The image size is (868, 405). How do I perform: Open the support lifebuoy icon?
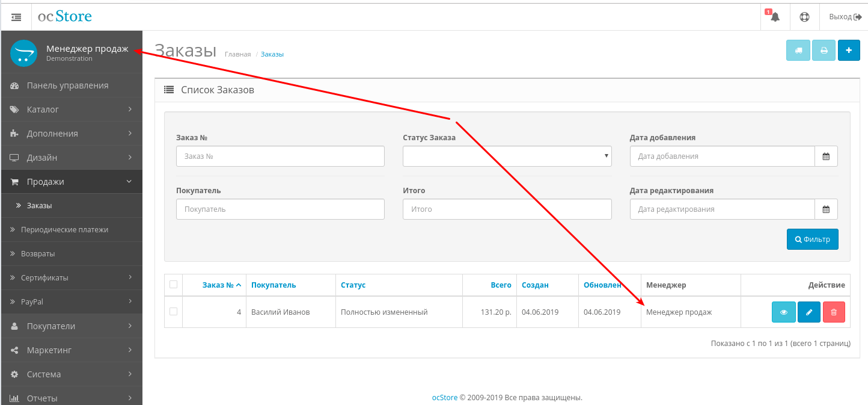pos(804,17)
